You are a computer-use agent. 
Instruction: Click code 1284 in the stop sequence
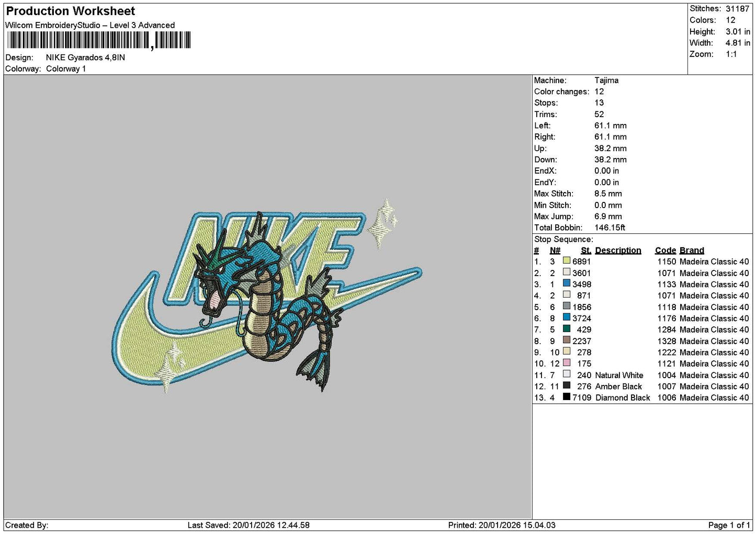(x=667, y=330)
